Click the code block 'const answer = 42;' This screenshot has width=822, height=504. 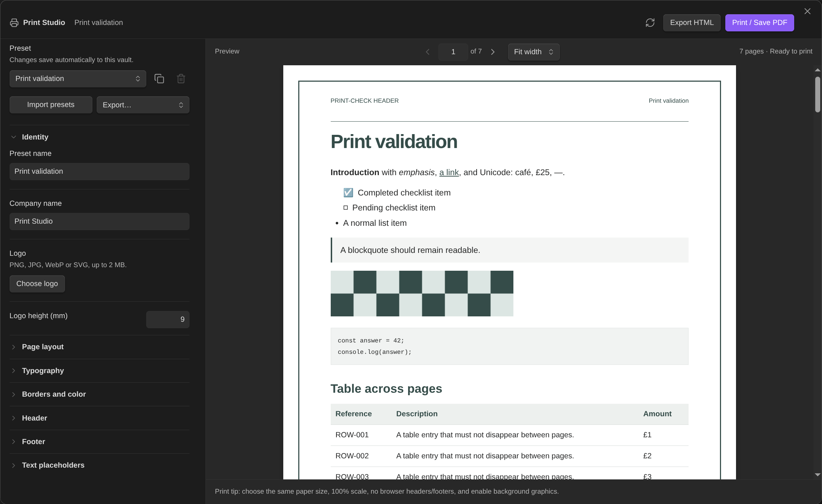tap(371, 341)
